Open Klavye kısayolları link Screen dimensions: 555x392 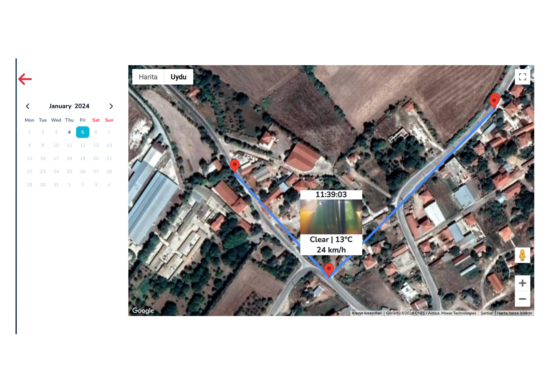point(367,313)
